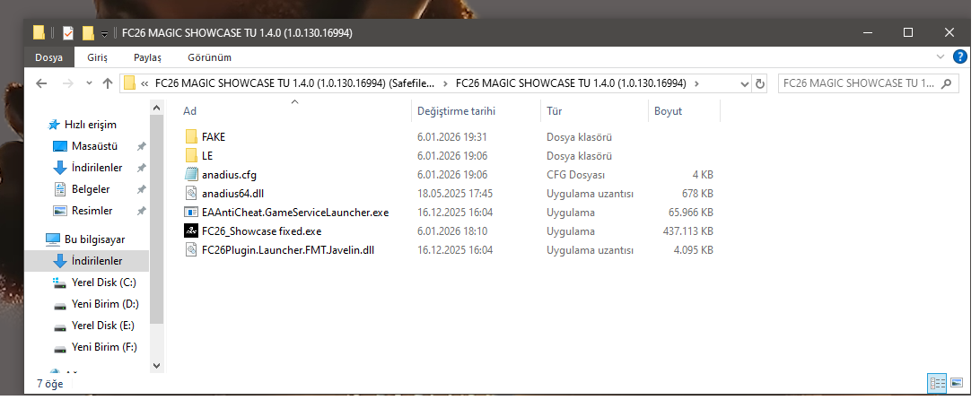This screenshot has width=980, height=400.
Task: Select Masaüstü in navigation pane
Action: pos(94,146)
